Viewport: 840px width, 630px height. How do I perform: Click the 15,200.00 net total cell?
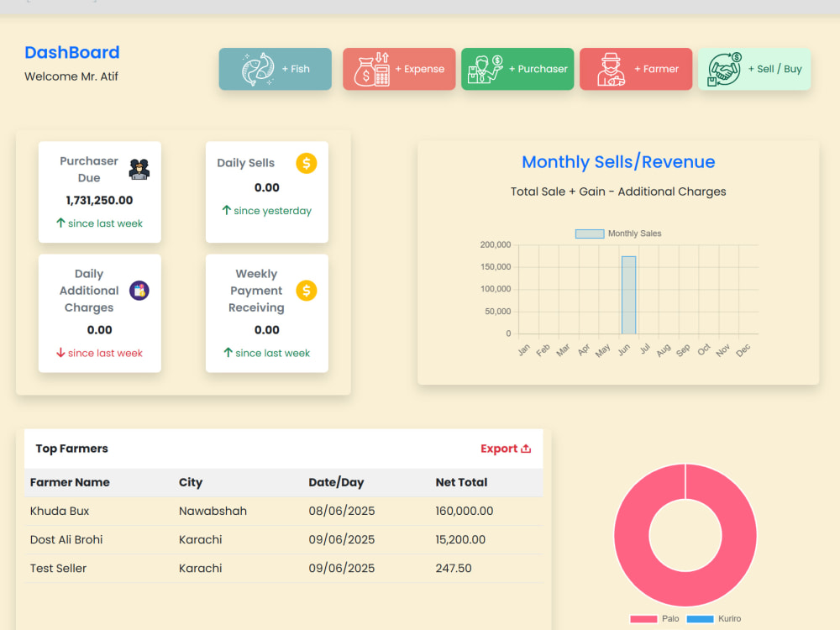460,539
